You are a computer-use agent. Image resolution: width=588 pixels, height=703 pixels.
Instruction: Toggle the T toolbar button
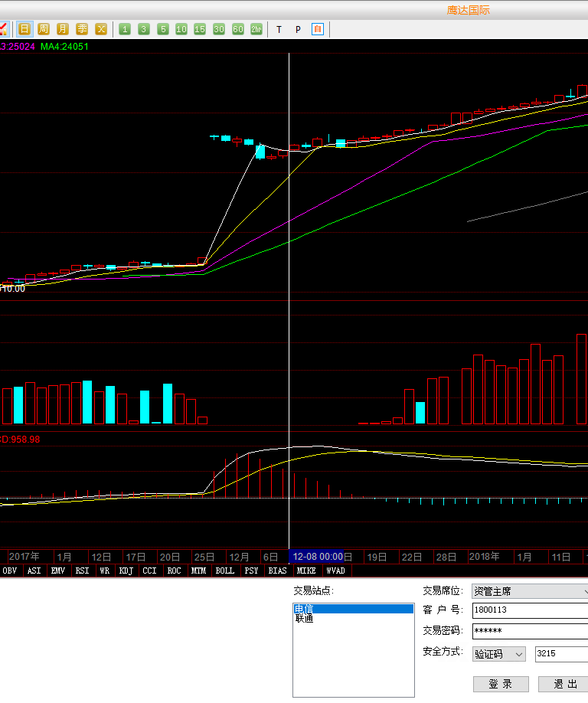coord(279,29)
